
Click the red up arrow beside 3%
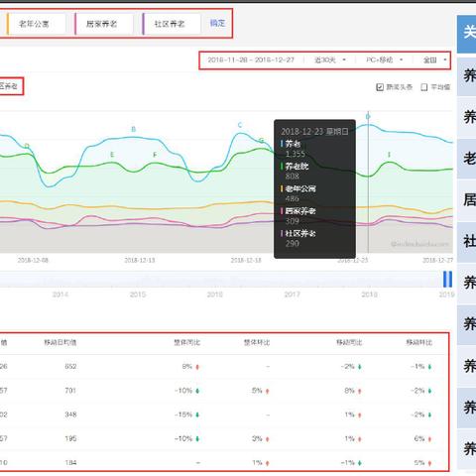(x=267, y=439)
